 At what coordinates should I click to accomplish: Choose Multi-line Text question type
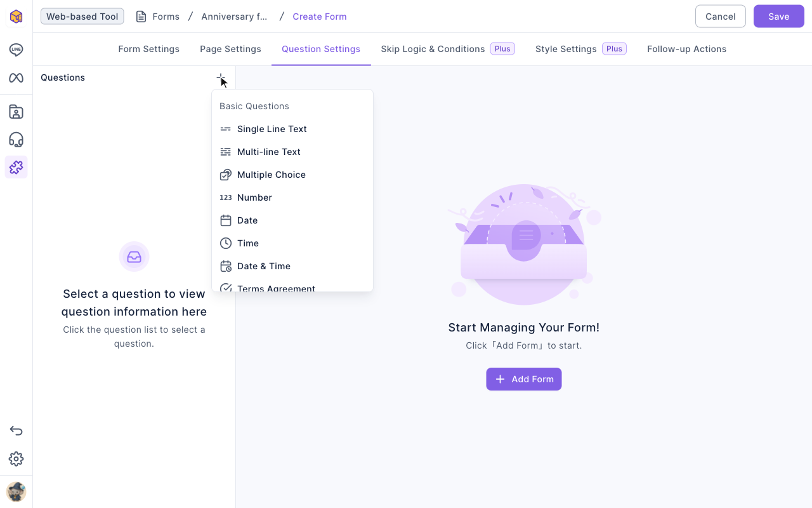292,152
